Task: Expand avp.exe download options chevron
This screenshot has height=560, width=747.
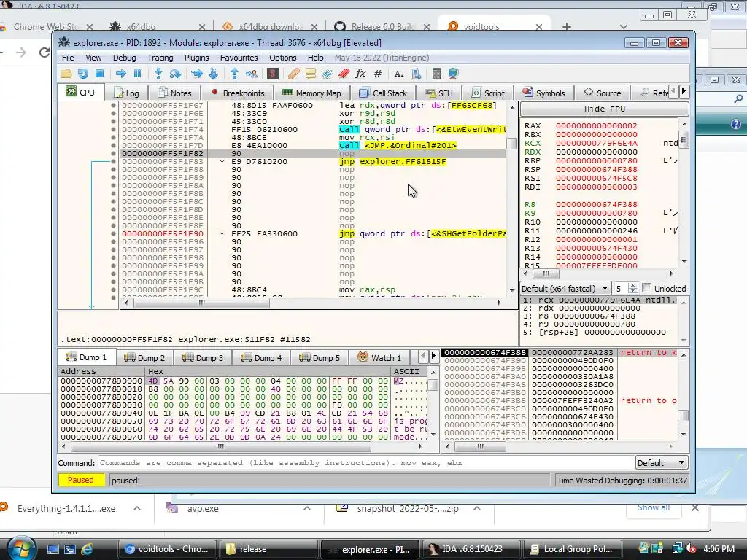Action: 307,508
